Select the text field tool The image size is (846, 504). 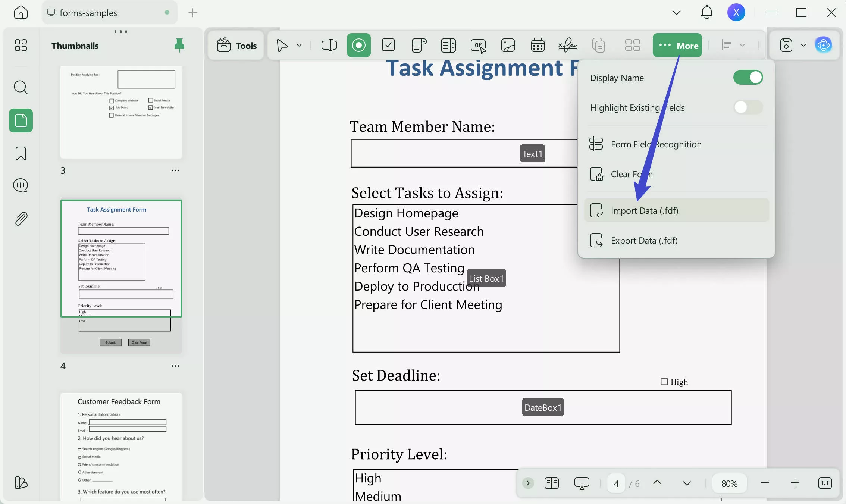point(329,46)
